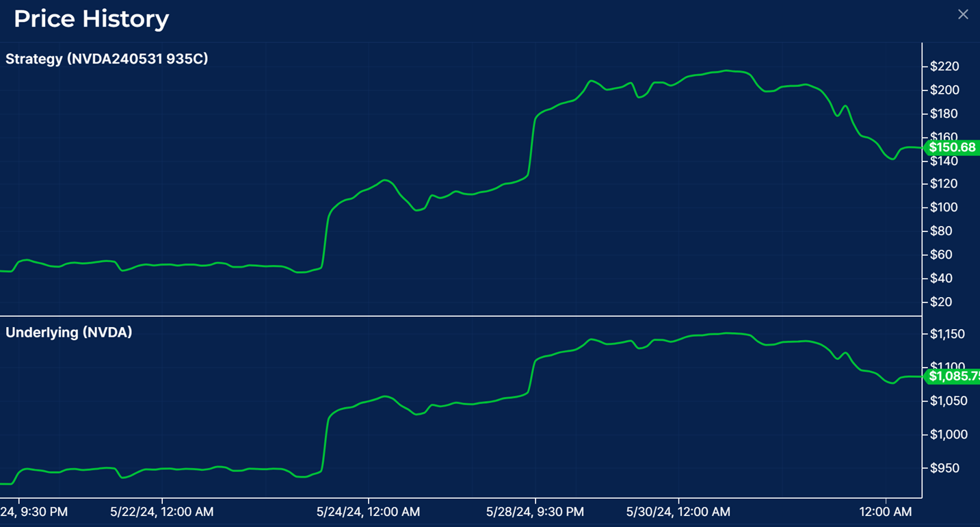Select the Underlying (NVDA) chart label
This screenshot has width=980, height=527.
[69, 333]
